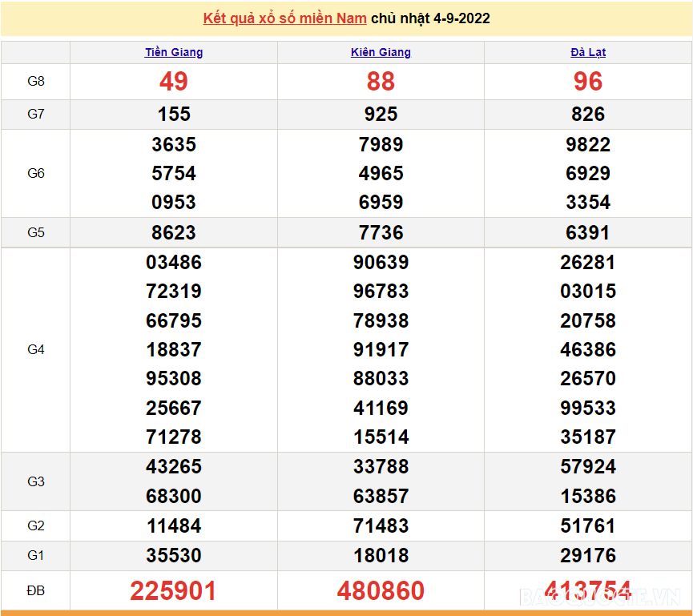
Task: Click the G3 number 68300
Action: [x=174, y=497]
